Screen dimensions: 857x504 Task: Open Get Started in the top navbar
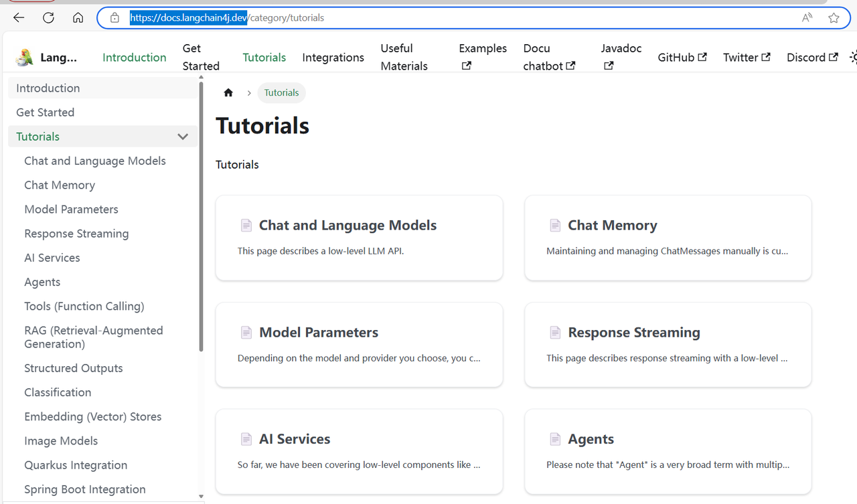point(201,58)
